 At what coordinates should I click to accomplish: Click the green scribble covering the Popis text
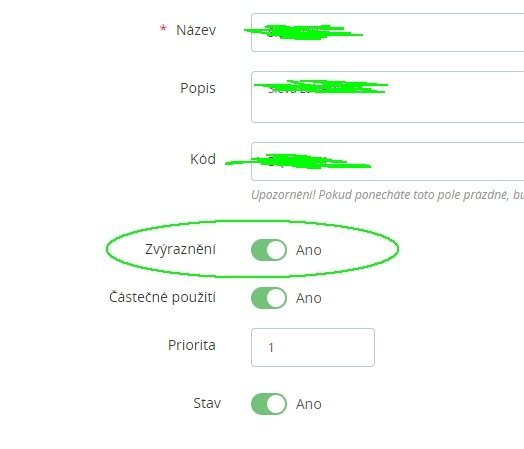click(321, 87)
